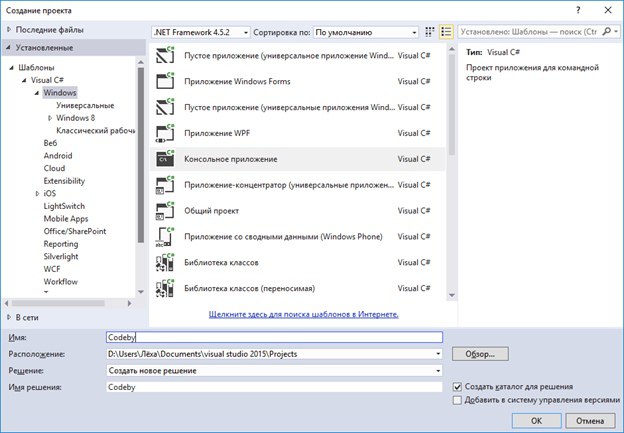Click the template search box
This screenshot has height=433, width=624.
tap(529, 32)
